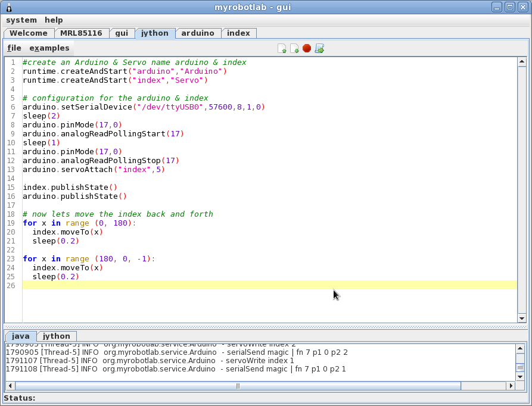The height and width of the screenshot is (406, 532).
Task: Switch to the arduino tab
Action: click(x=198, y=33)
